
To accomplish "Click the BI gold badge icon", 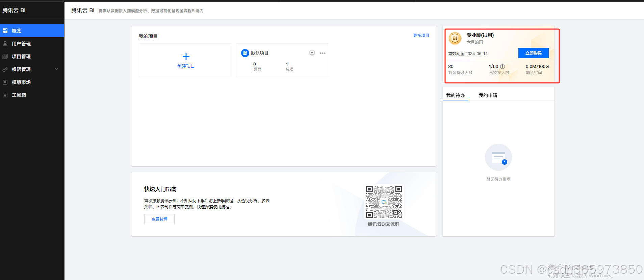I will pyautogui.click(x=455, y=38).
